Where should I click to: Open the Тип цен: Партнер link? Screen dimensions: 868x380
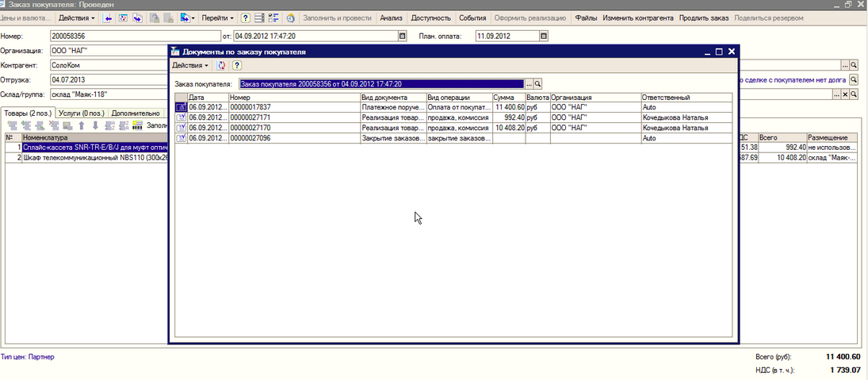[28, 357]
